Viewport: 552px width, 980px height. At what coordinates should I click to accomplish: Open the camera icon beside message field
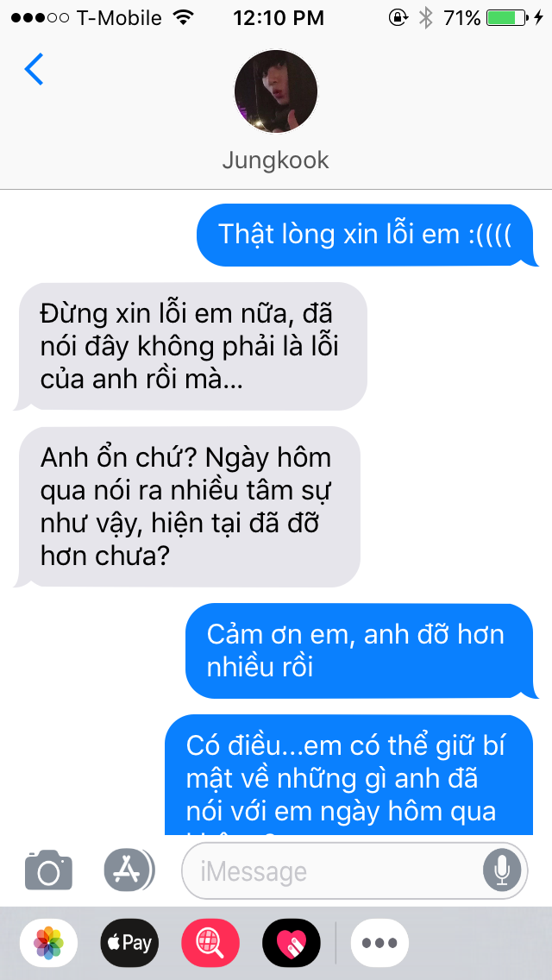pos(48,870)
